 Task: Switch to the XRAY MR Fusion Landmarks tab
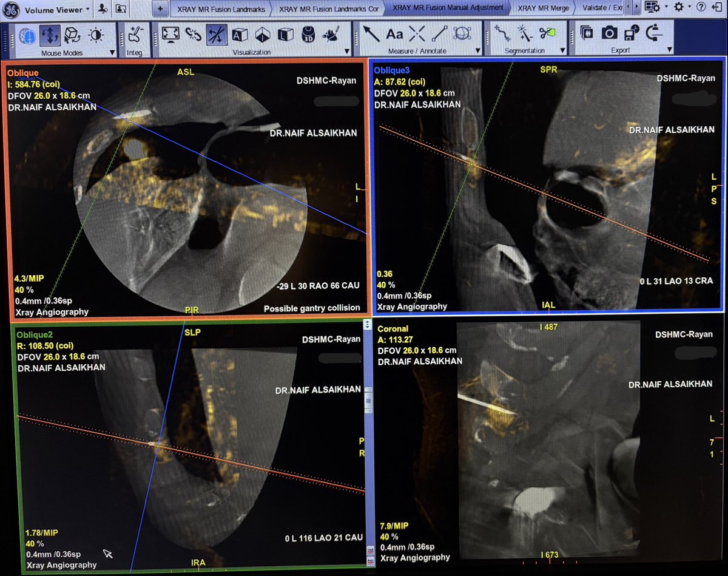pos(221,9)
